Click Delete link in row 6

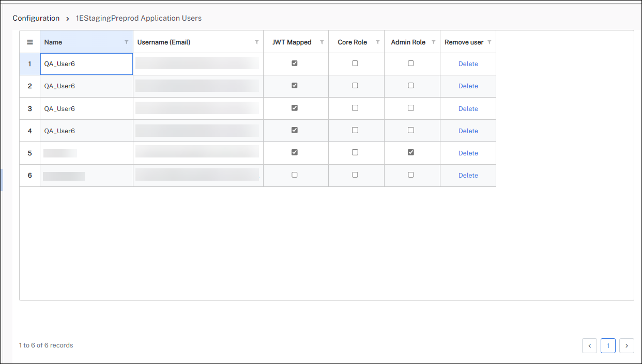tap(468, 176)
